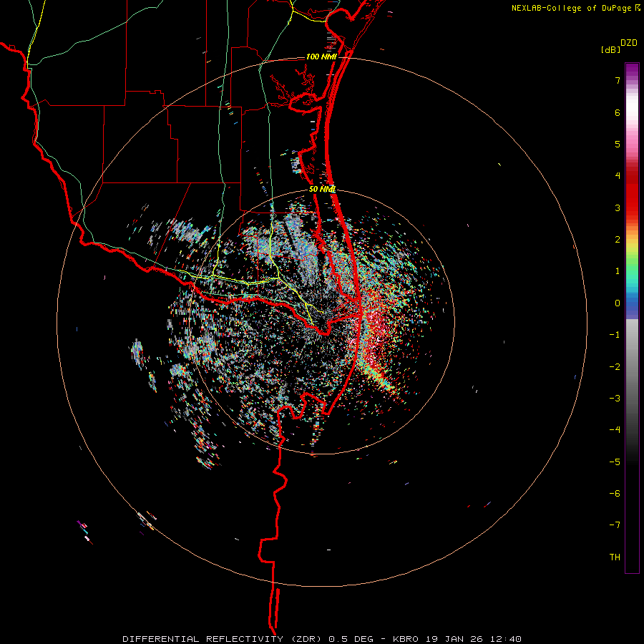Click the 6 dB value on the colorbar scale

pyautogui.click(x=618, y=112)
